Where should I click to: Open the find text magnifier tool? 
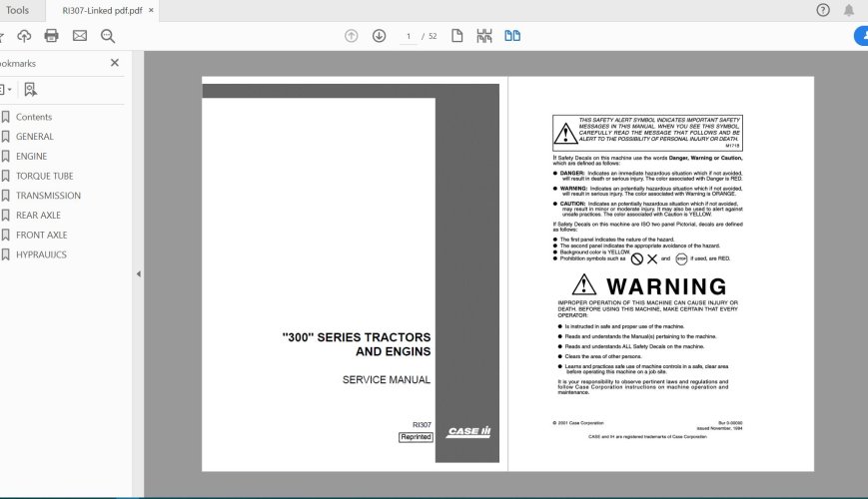[108, 36]
